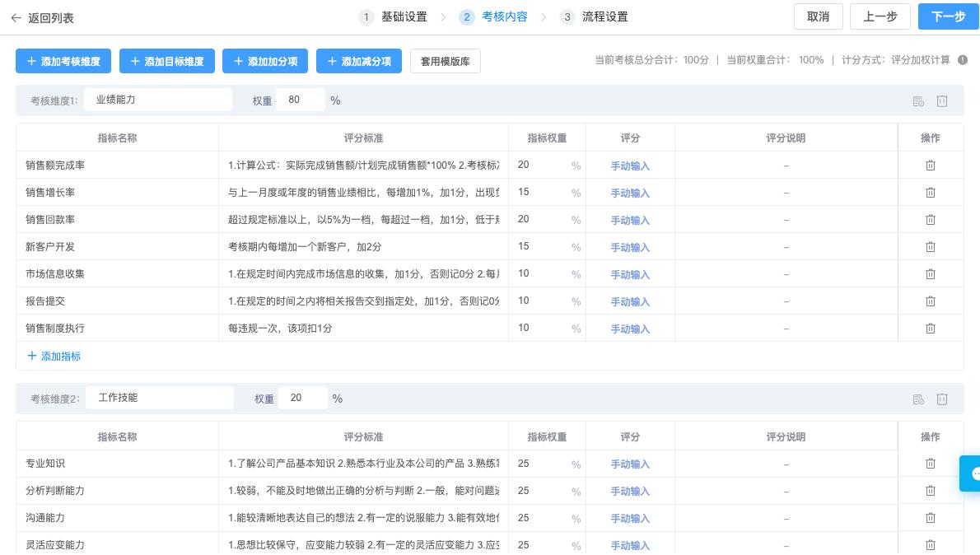Click 手动输入 for 销售增长率
The width and height of the screenshot is (980, 555).
coord(630,194)
